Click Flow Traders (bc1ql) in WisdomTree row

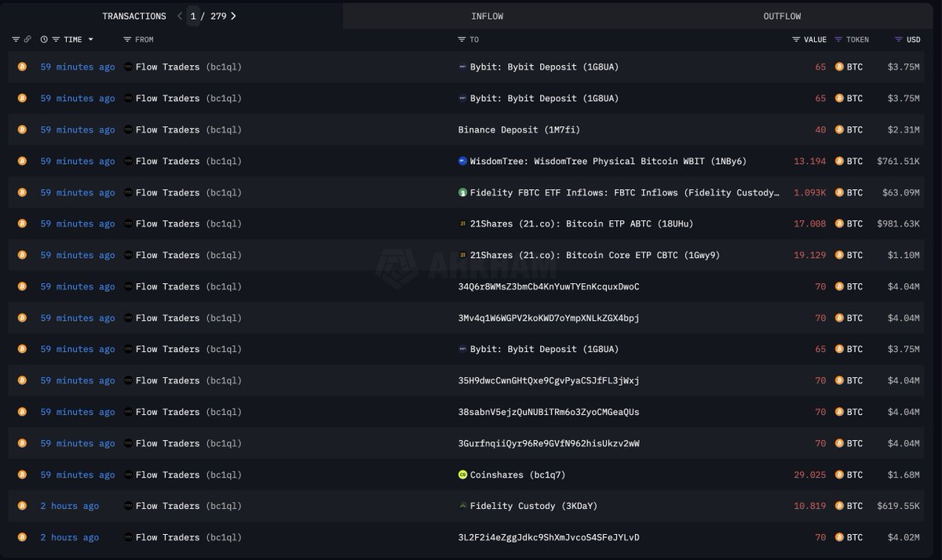coord(188,161)
